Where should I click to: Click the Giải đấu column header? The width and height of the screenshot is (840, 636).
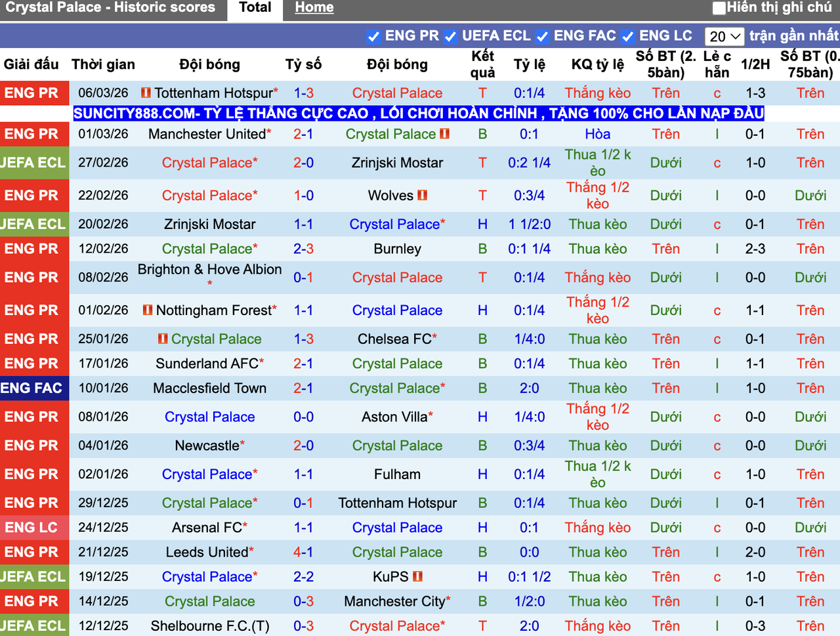(31, 64)
